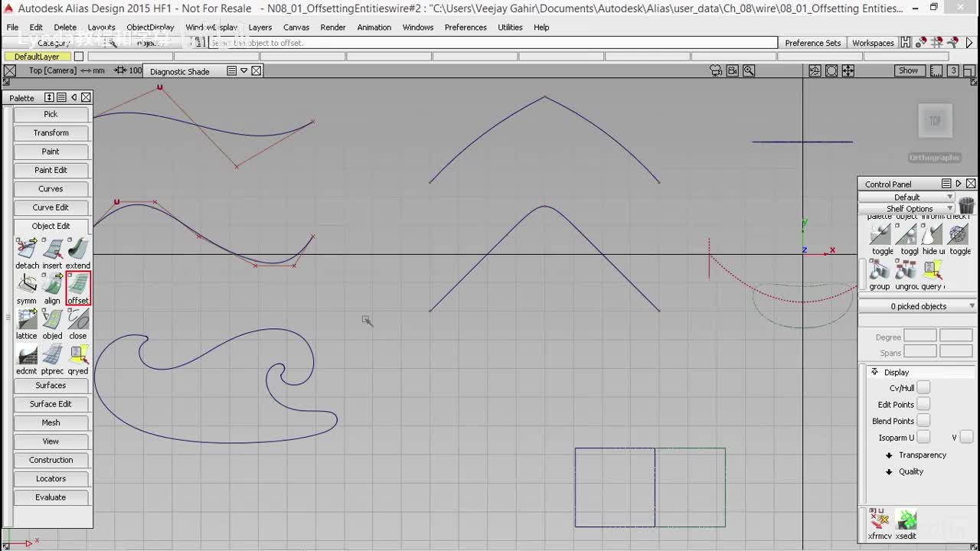
Task: Open the Diagnostic Shade dropdown arrow
Action: tap(243, 70)
